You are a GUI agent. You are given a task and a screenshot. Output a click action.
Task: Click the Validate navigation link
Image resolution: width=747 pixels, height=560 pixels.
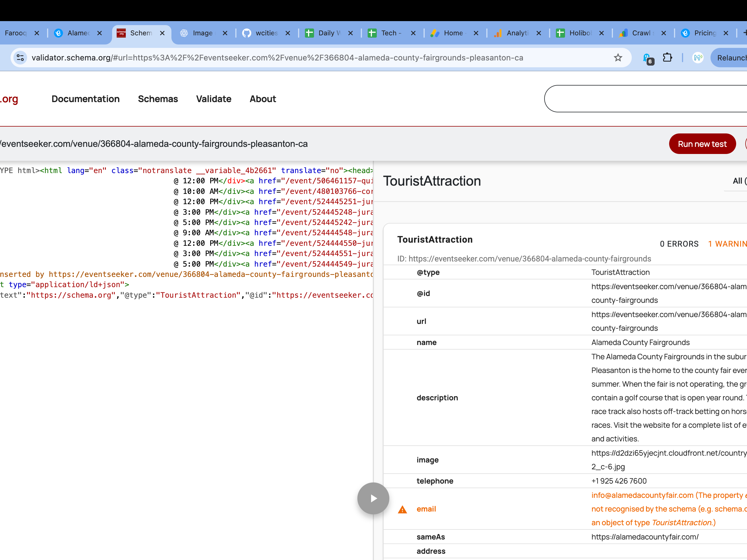(x=213, y=99)
